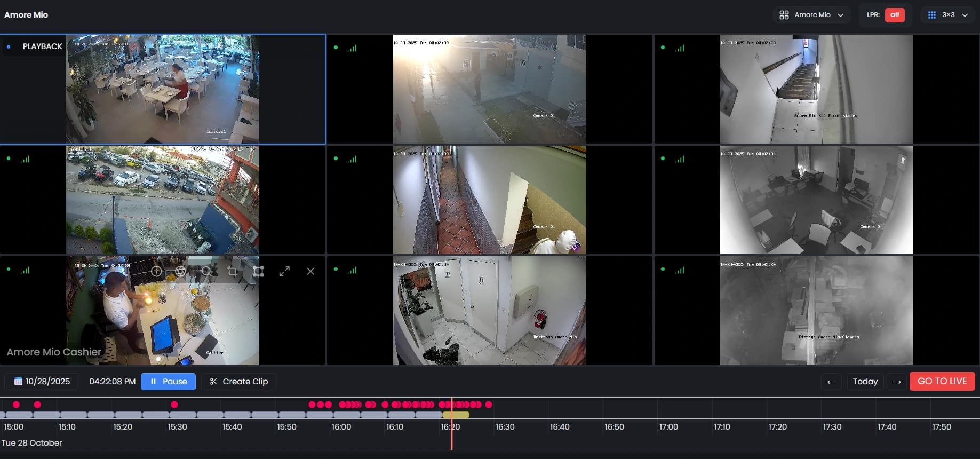Select the crop tool on Cashier camera tile
Screen dimensions: 980x459
(232, 271)
